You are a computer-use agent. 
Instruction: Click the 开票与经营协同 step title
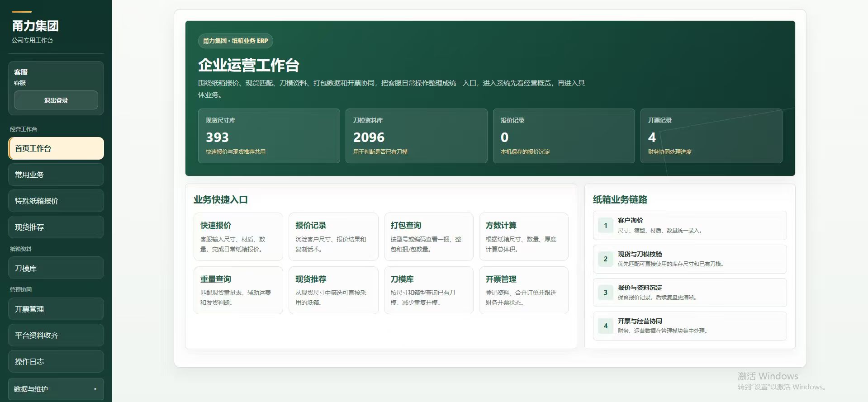click(x=640, y=321)
